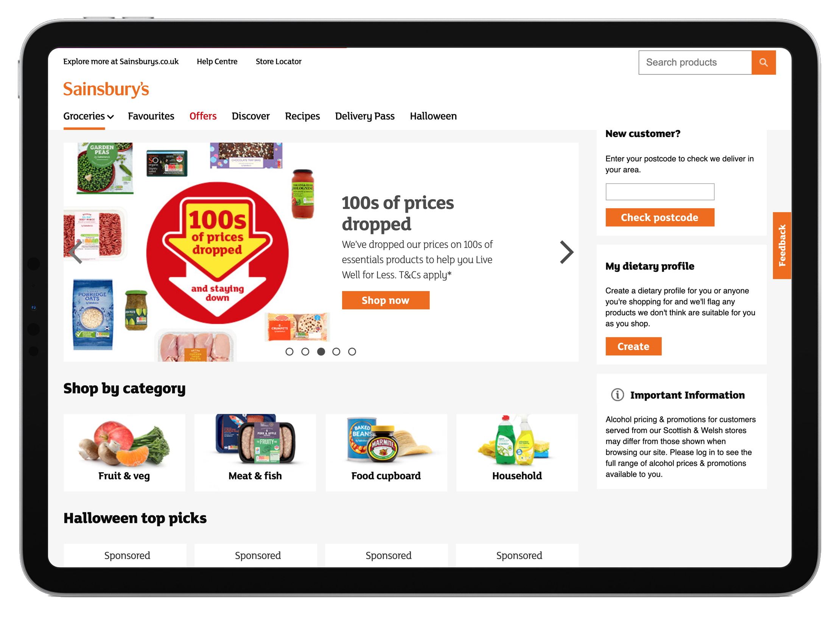Screen dimensions: 840x621
Task: Open the Delivery Pass menu item
Action: point(365,116)
